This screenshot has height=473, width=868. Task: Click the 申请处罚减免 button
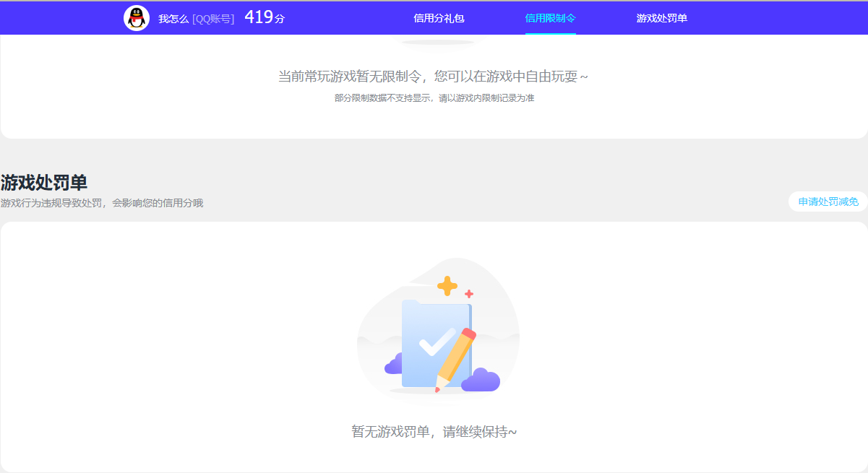[828, 201]
